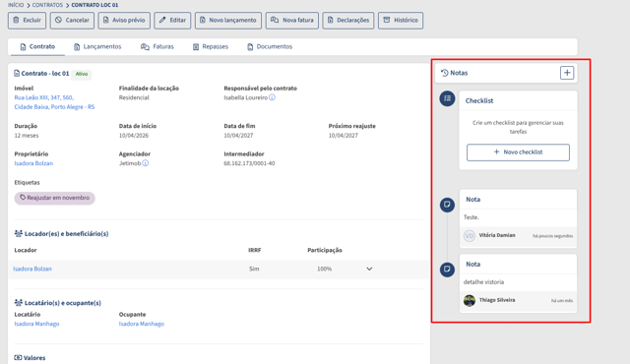Click the 'há um mês' timestamp

[x=562, y=301]
